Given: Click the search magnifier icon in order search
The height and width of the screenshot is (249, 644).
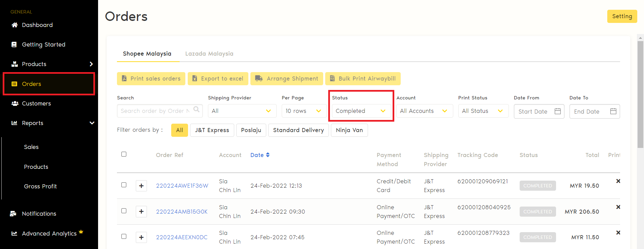Looking at the screenshot, I should (196, 110).
